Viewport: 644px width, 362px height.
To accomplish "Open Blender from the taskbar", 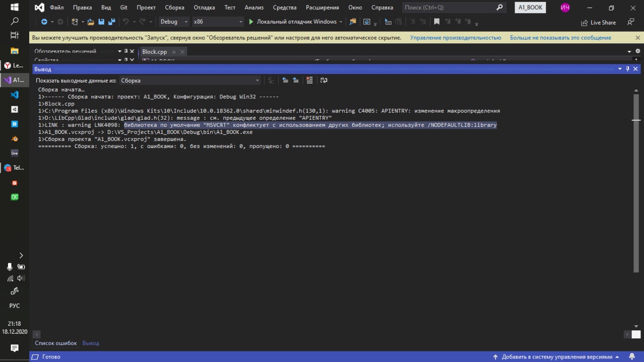I will click(14, 138).
